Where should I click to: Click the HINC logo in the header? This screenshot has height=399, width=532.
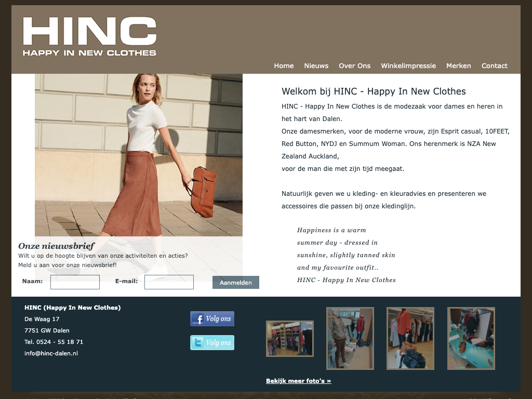click(x=89, y=36)
